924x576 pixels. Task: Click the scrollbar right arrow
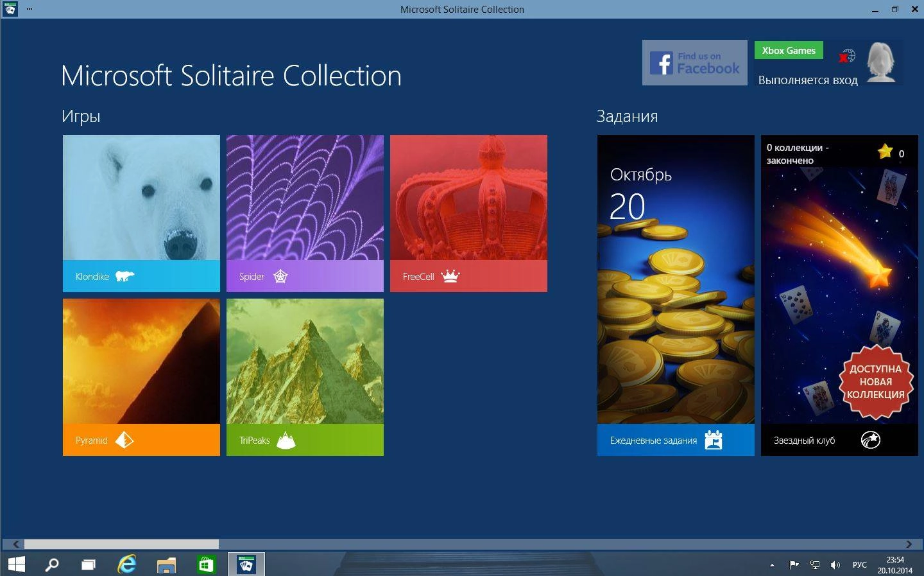click(909, 544)
